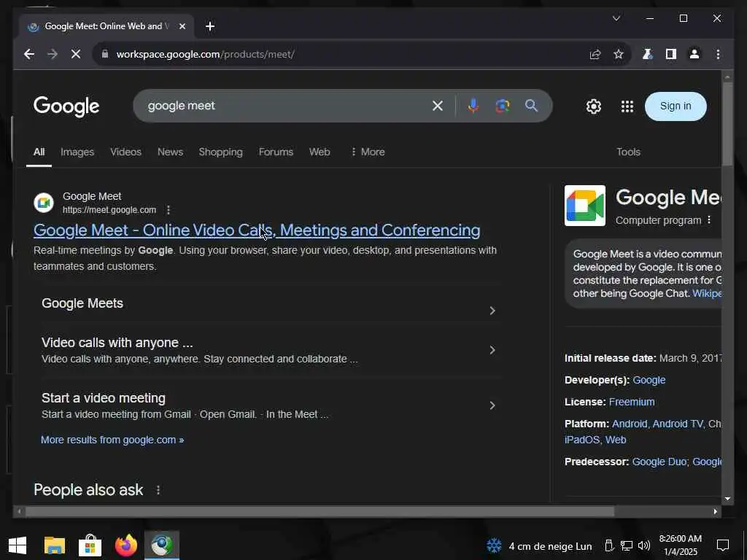Open Google Meet Online Video Calls link

click(257, 230)
